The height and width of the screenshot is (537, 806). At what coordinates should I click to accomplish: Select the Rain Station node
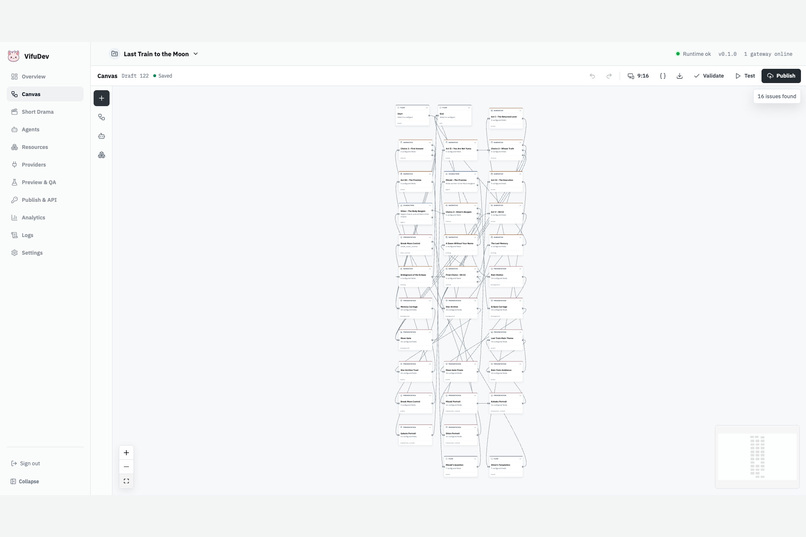pos(506,277)
